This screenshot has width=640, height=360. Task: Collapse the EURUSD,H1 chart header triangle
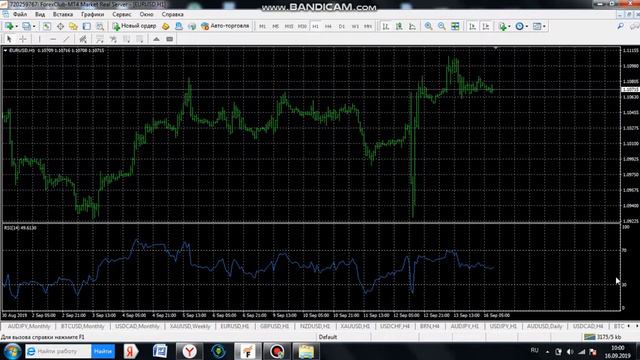(x=5, y=51)
